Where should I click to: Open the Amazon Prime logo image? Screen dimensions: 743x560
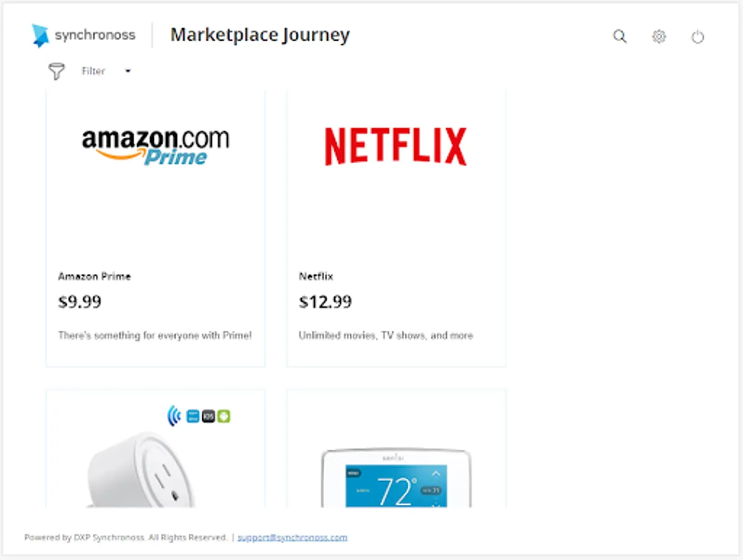point(156,147)
